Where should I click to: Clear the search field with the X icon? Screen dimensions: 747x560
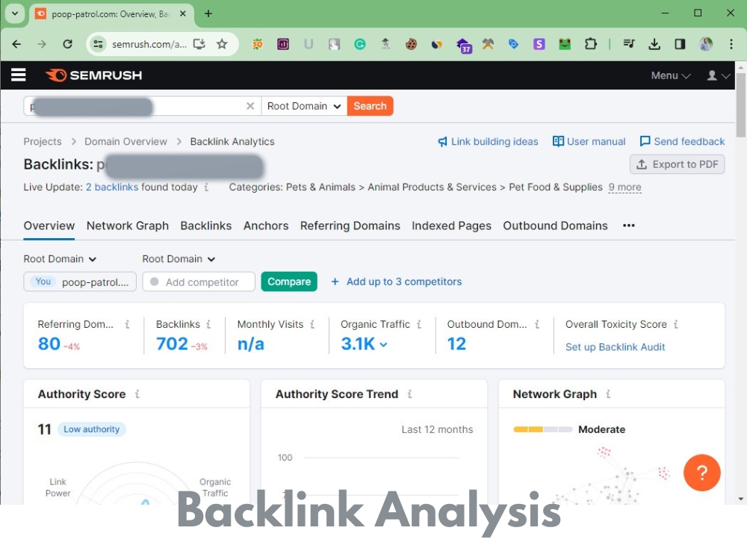tap(250, 105)
